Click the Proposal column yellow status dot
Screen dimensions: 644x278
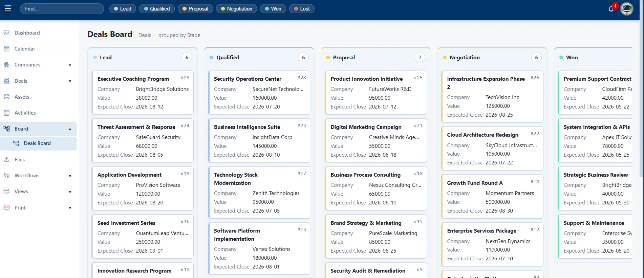(328, 58)
